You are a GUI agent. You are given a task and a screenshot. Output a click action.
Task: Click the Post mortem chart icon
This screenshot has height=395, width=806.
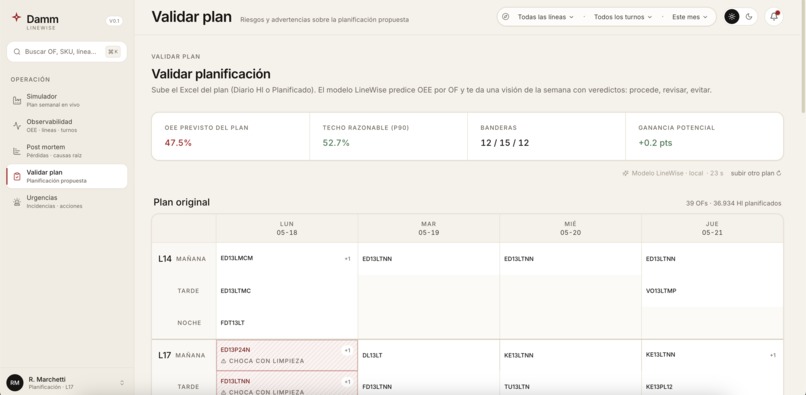(x=17, y=151)
